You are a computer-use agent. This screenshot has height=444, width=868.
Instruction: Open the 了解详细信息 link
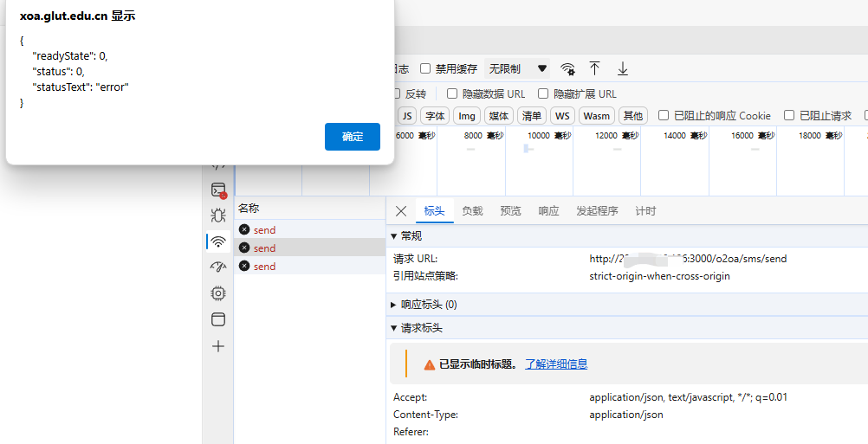[x=556, y=364]
